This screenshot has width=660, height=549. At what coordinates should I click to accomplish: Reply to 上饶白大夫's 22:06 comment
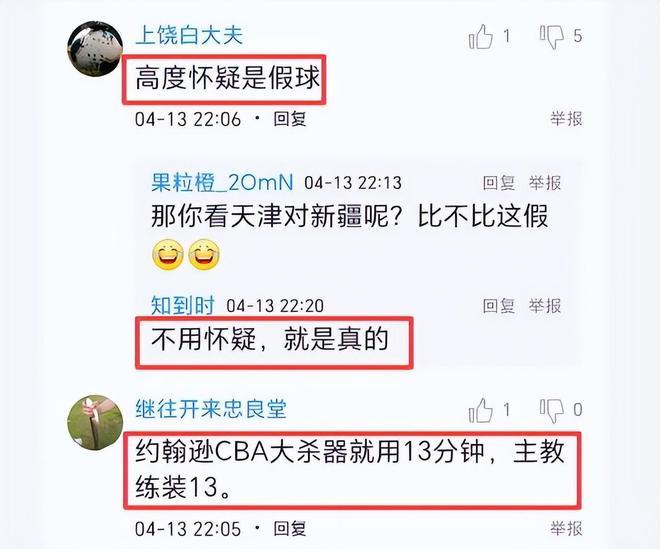(x=290, y=119)
